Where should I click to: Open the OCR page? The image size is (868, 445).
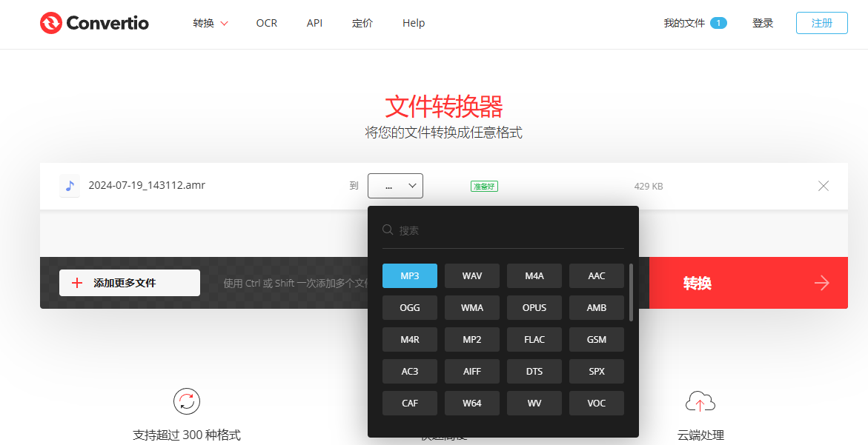point(266,23)
